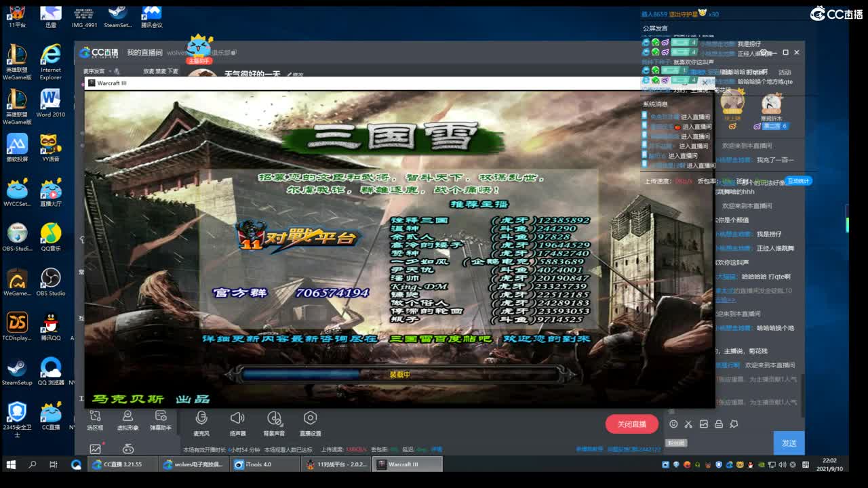Switch to iTools 4.0 taskbar window
Screen dimensions: 868x488
(x=265, y=464)
